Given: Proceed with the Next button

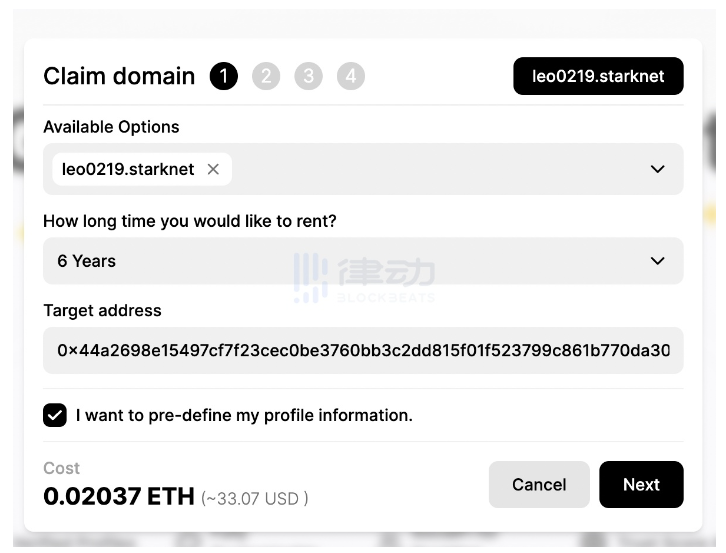Looking at the screenshot, I should (641, 484).
